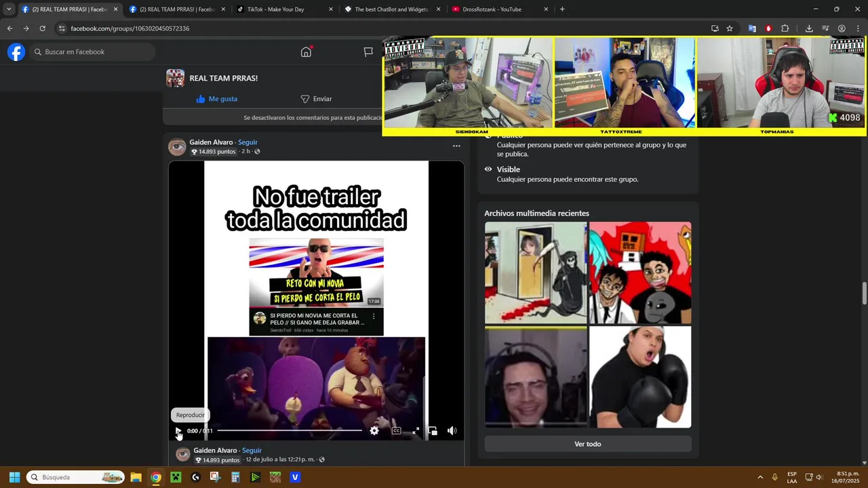Click the Buscar en Facebook search field
The height and width of the screenshot is (488, 868).
click(x=92, y=52)
